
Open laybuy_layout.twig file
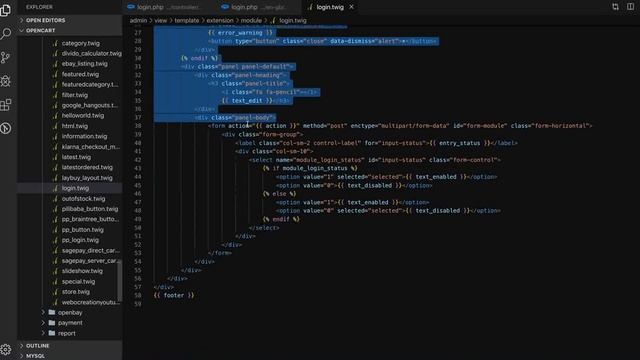pos(87,178)
